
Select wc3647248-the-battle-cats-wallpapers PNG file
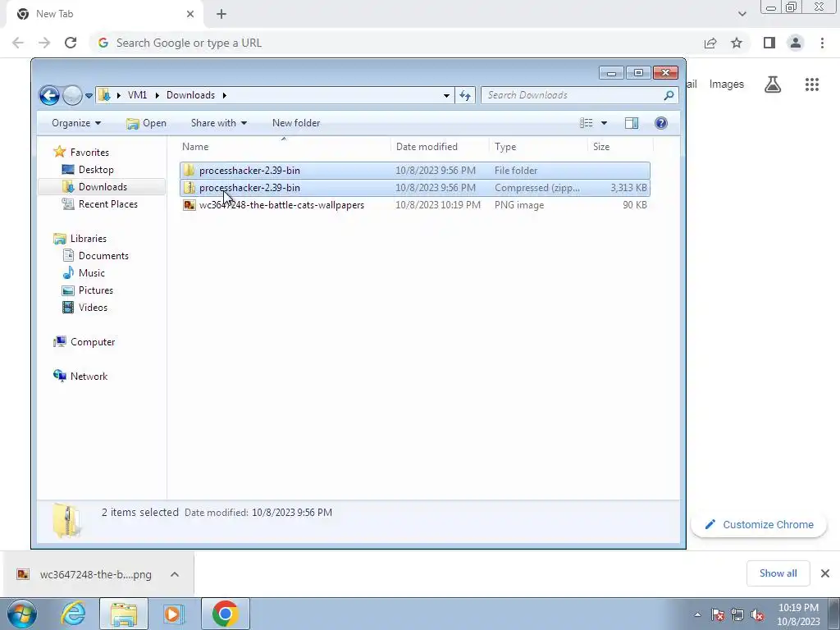pyautogui.click(x=414, y=205)
